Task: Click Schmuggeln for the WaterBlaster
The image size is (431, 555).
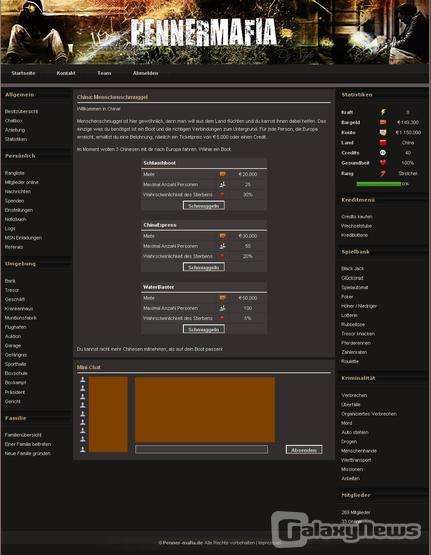Action: (x=204, y=329)
